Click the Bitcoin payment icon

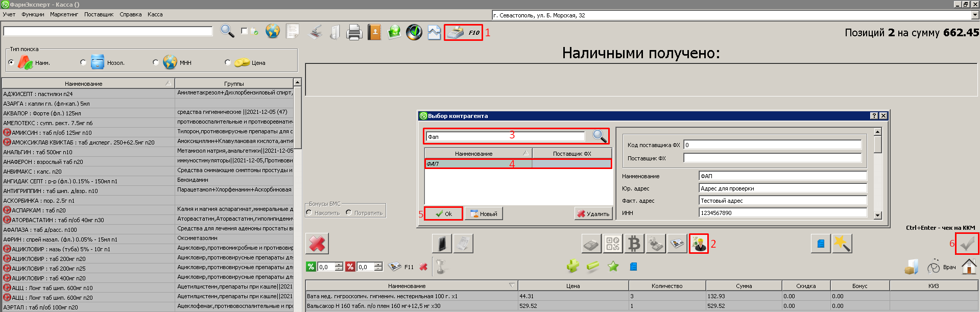click(634, 244)
